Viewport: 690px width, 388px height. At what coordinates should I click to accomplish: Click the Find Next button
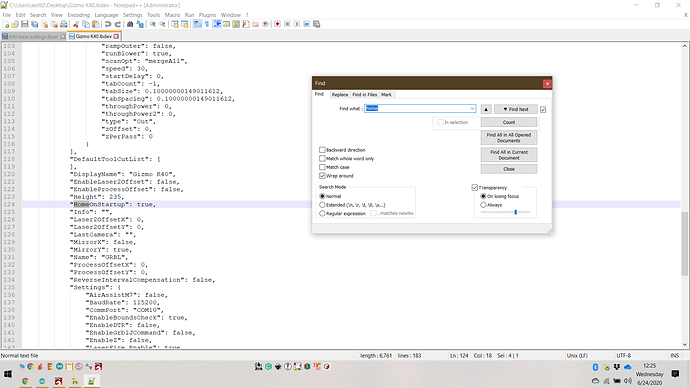515,109
